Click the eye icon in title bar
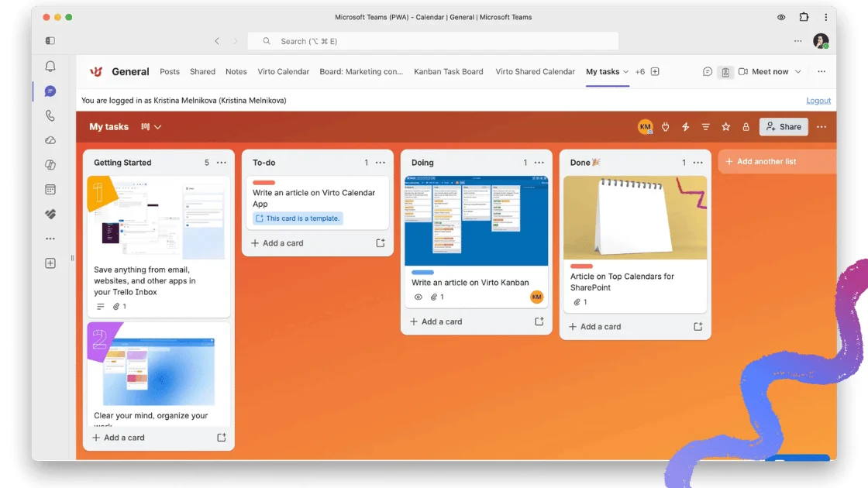The height and width of the screenshot is (488, 868). tap(781, 17)
